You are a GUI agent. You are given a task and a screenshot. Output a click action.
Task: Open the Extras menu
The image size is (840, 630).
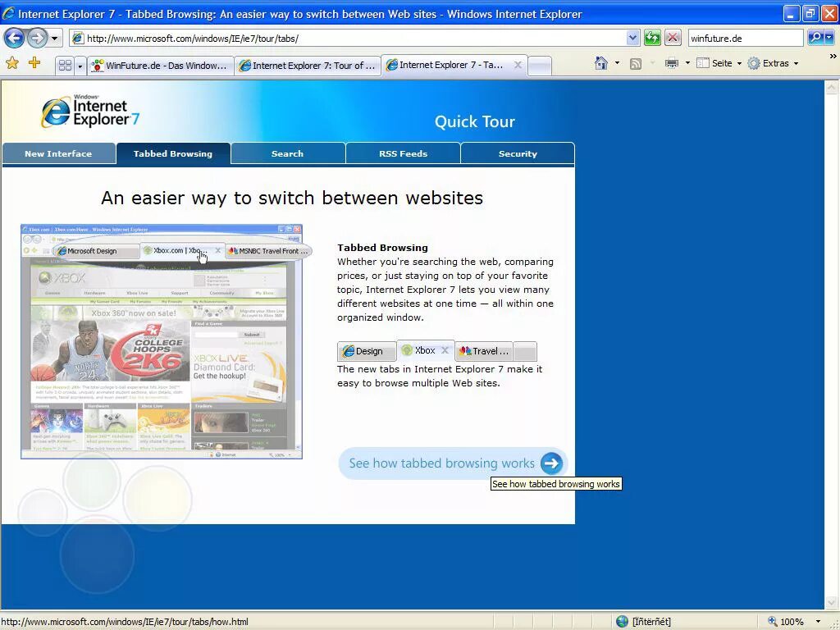(773, 63)
